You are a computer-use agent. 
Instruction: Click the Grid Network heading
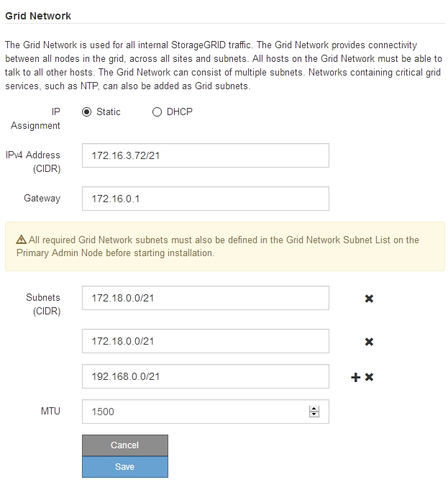coord(38,16)
